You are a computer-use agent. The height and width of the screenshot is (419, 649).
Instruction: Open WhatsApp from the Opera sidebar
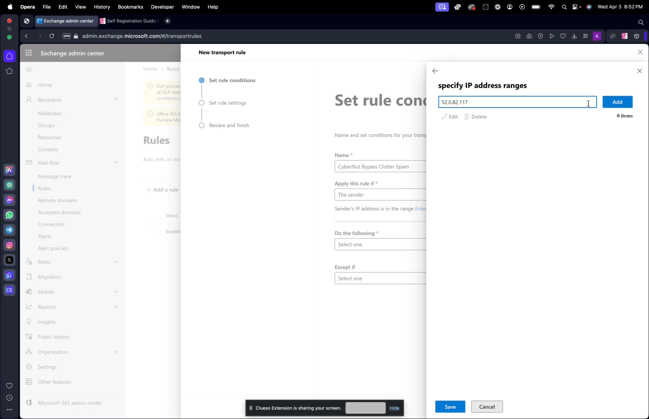[x=10, y=215]
